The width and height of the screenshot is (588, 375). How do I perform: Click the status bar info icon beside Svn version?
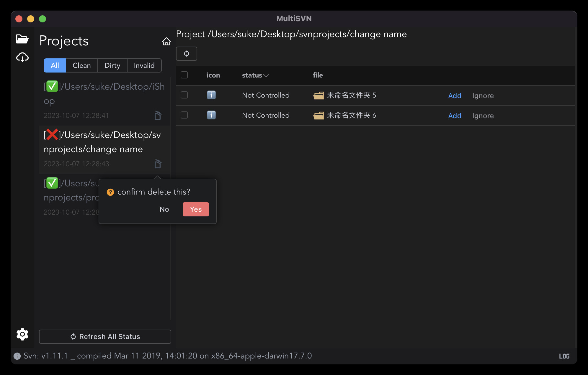(17, 356)
